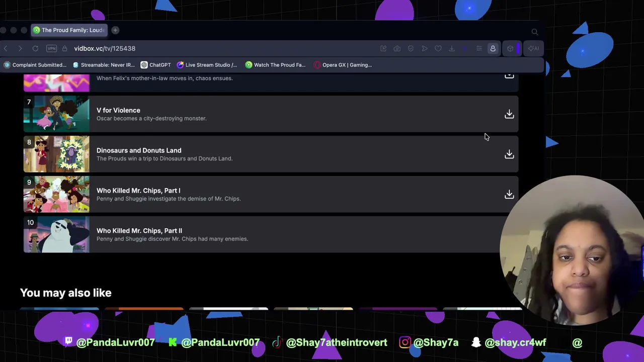Click the You may also like heading
This screenshot has width=644, height=362.
coord(66,293)
